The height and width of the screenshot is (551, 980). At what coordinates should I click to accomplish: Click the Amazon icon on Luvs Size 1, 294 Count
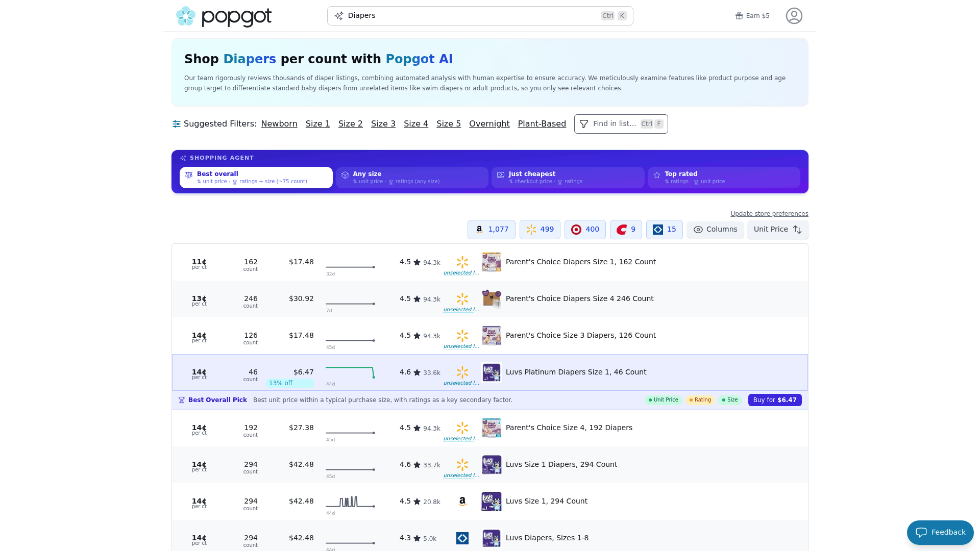(x=462, y=502)
